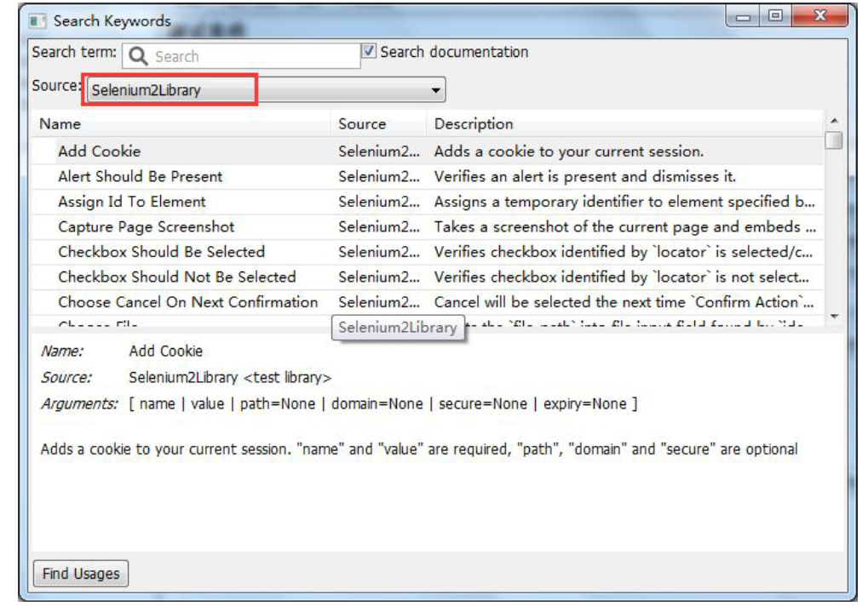Select the Assign Id To Element keyword

(x=132, y=202)
